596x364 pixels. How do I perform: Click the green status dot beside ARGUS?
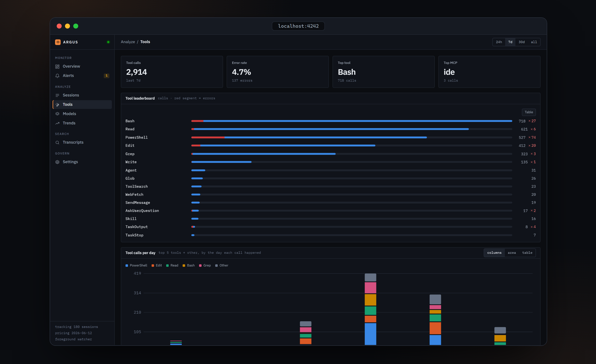tap(108, 42)
